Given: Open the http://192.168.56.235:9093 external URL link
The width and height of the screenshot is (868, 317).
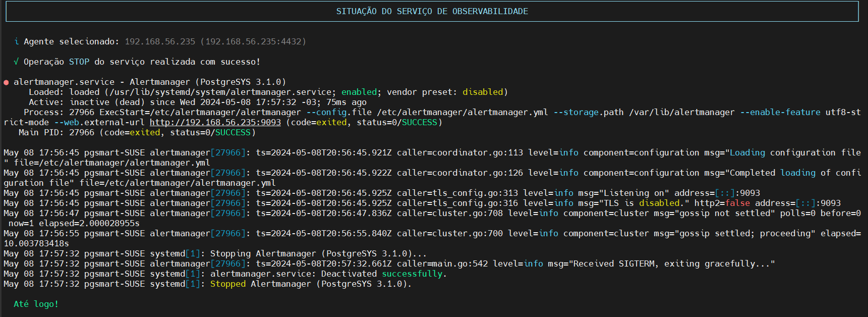Looking at the screenshot, I should [x=215, y=122].
